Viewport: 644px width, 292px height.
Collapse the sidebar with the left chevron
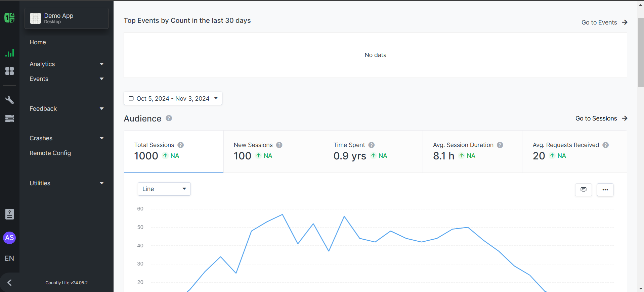(9, 283)
